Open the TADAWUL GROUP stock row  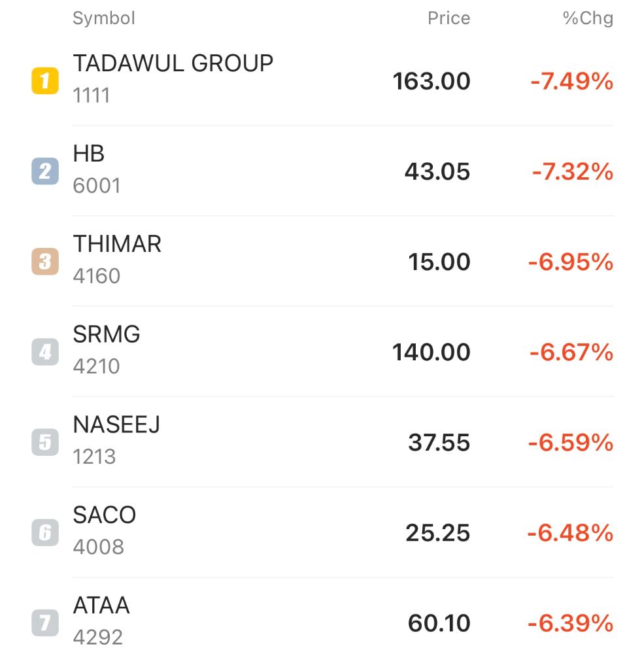(x=173, y=64)
